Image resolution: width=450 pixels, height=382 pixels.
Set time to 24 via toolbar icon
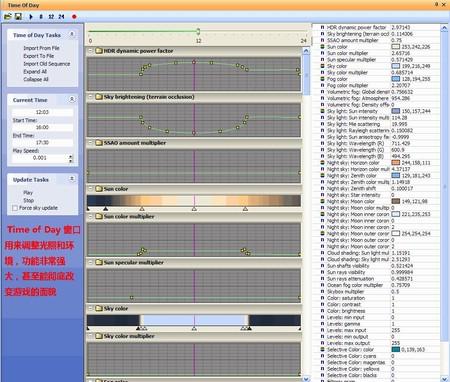(61, 16)
